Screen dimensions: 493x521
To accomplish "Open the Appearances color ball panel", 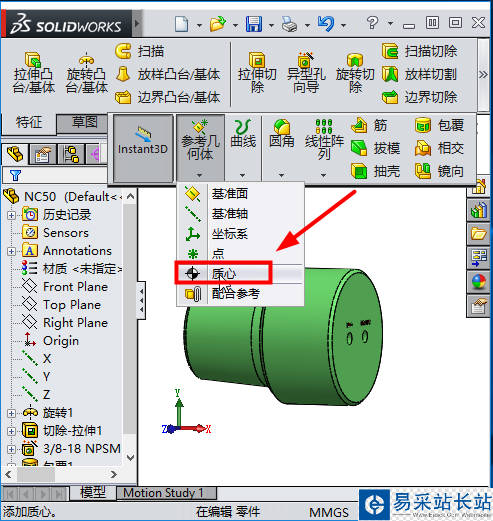I will pyautogui.click(x=478, y=282).
